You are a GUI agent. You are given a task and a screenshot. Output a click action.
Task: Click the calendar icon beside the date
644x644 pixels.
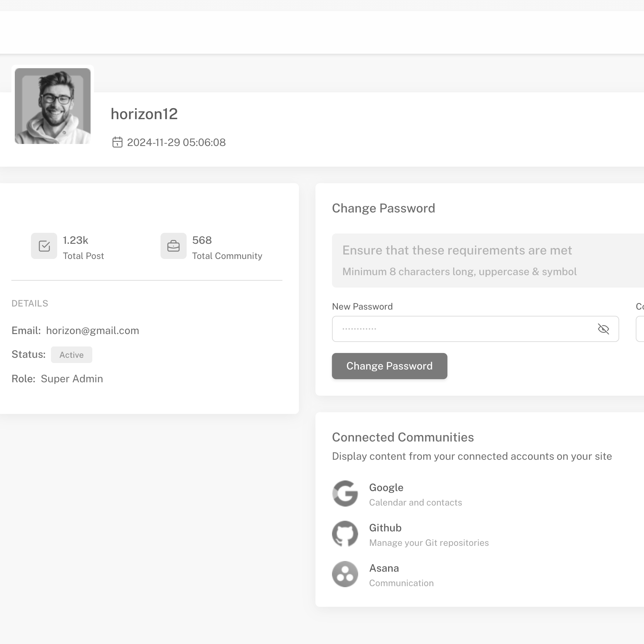pyautogui.click(x=117, y=142)
